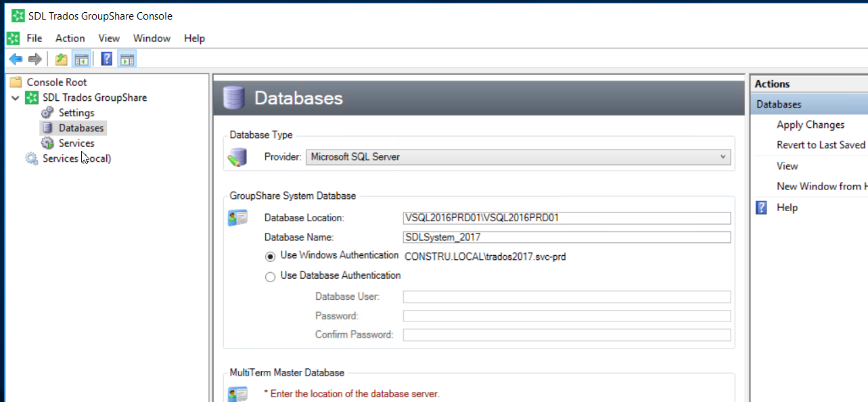Select Services item under SDL Trados GroupShare
This screenshot has height=402, width=868.
point(76,143)
